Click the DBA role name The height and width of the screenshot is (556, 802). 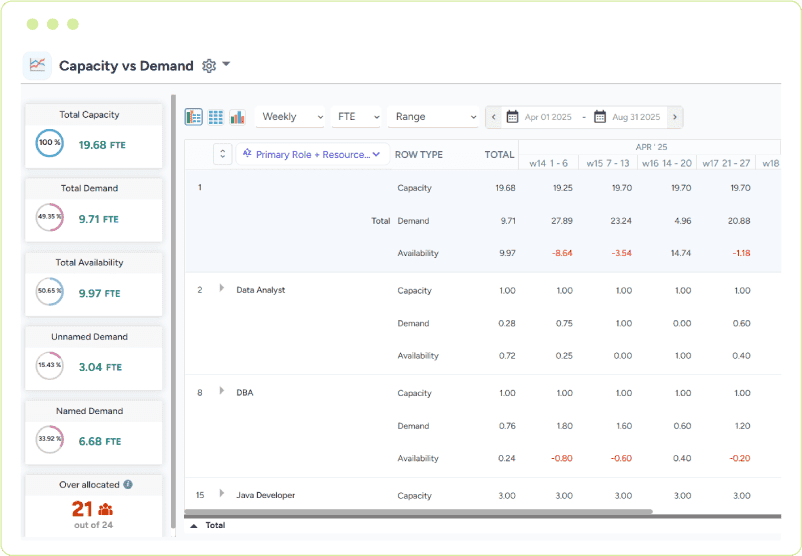(x=244, y=393)
